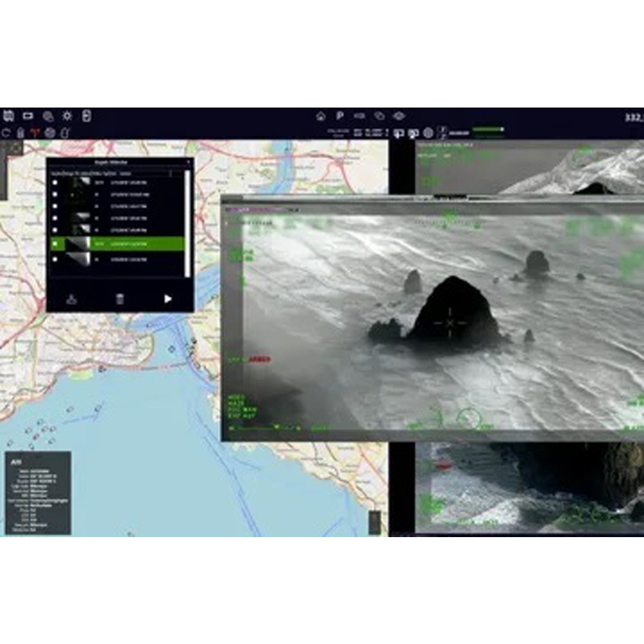Click the refresh icon on the second toolbar row
This screenshot has height=644, width=644.
coord(5,131)
